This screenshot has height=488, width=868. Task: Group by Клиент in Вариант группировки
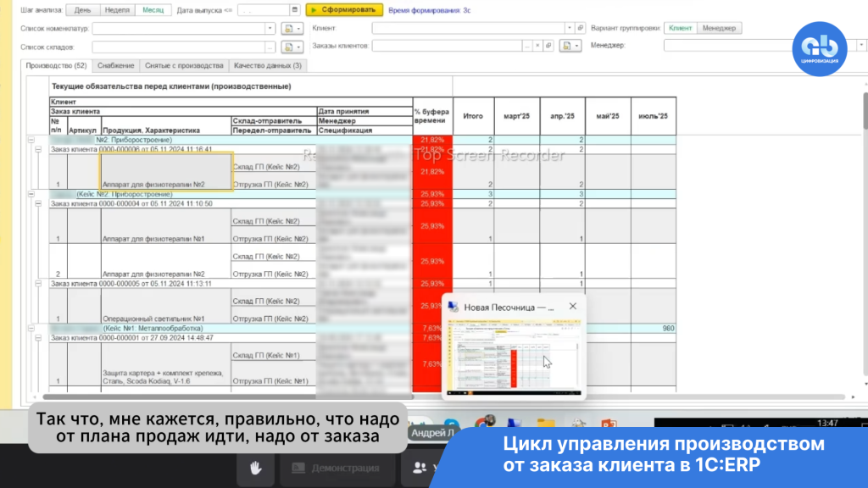pyautogui.click(x=681, y=28)
